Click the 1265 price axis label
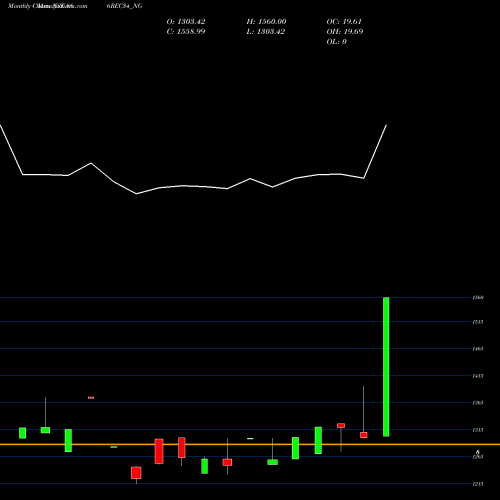 (x=478, y=457)
